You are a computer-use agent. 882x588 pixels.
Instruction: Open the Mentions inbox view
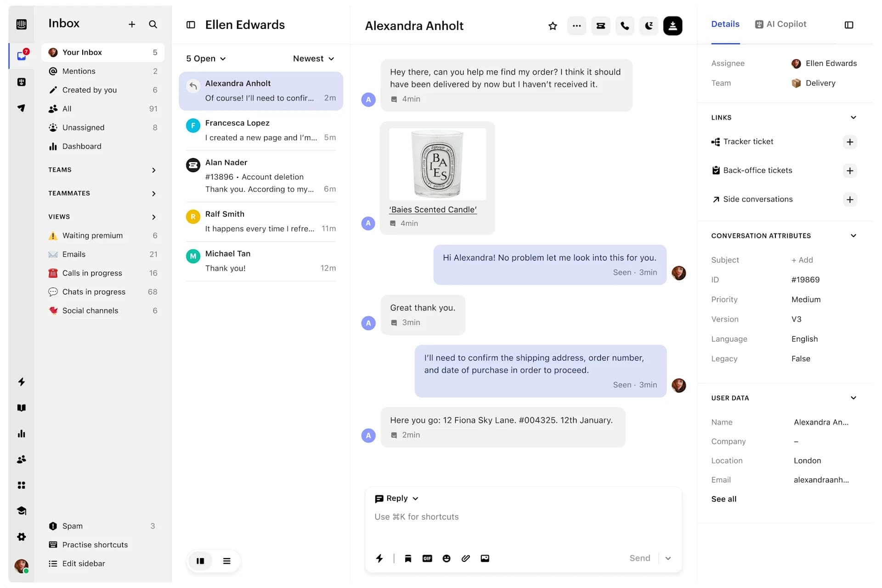click(x=79, y=71)
